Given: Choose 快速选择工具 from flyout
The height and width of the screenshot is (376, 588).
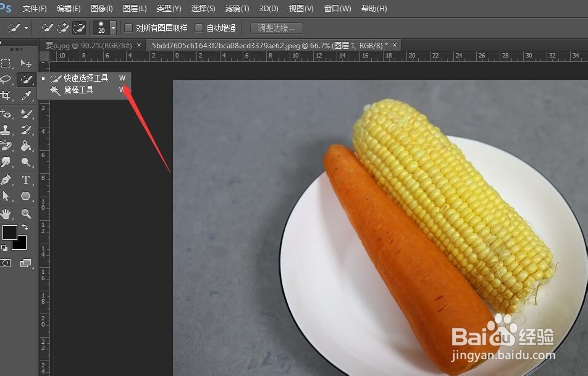Looking at the screenshot, I should 85,78.
